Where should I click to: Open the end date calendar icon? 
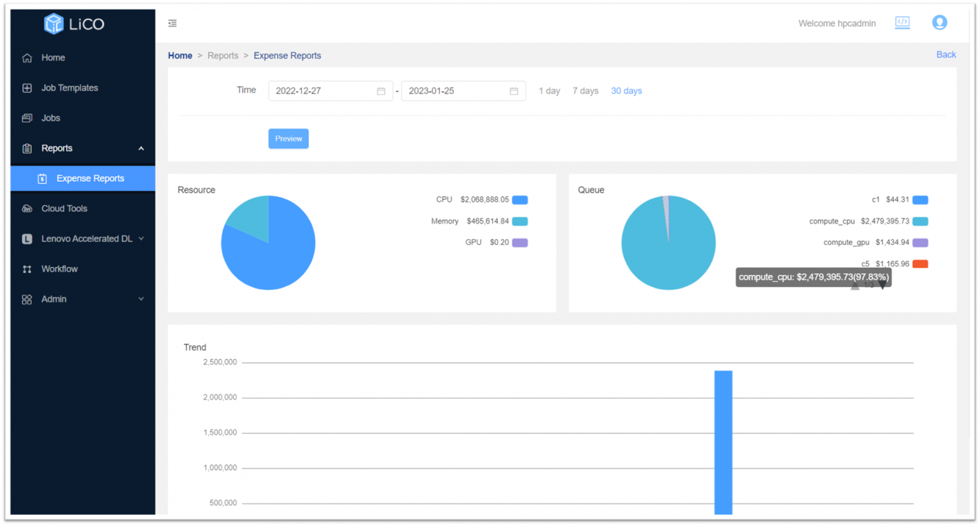pos(514,91)
